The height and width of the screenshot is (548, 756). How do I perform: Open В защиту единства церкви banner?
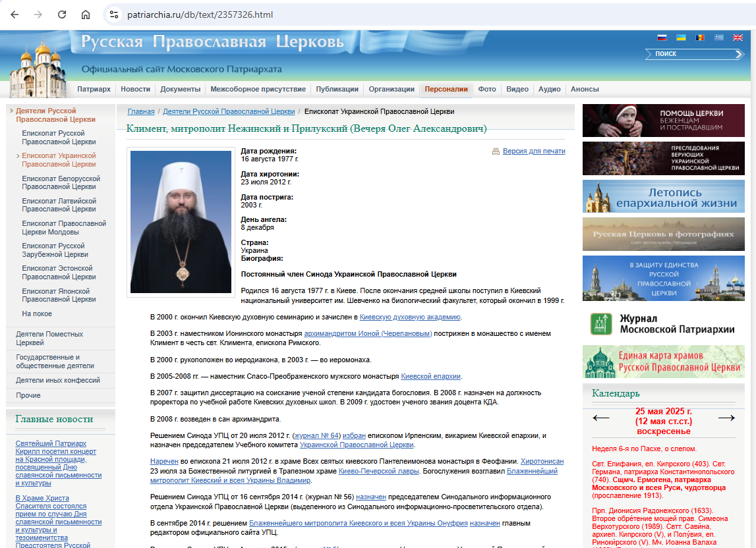point(664,279)
